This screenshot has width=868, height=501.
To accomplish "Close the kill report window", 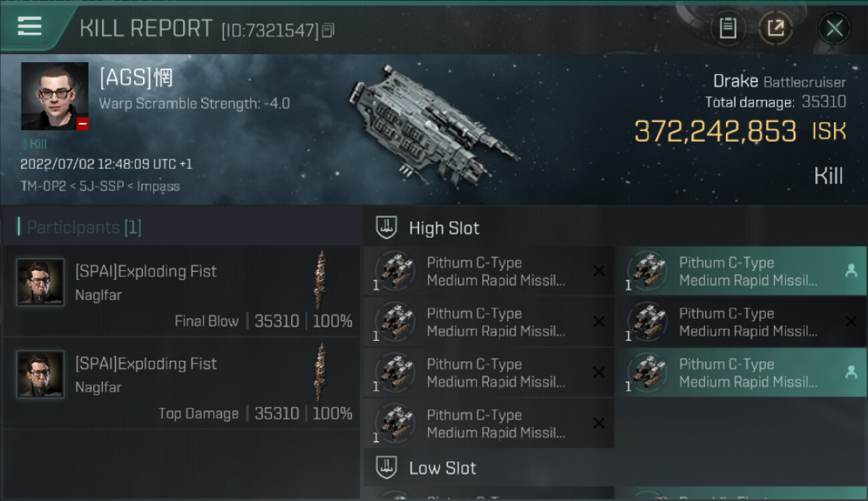I will tap(834, 28).
